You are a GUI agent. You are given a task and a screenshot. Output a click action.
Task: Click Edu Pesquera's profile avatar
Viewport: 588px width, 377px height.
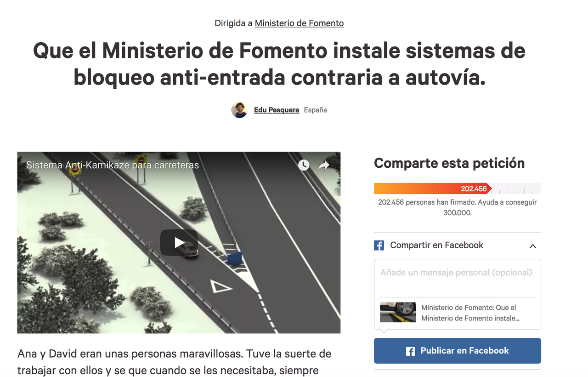[239, 110]
